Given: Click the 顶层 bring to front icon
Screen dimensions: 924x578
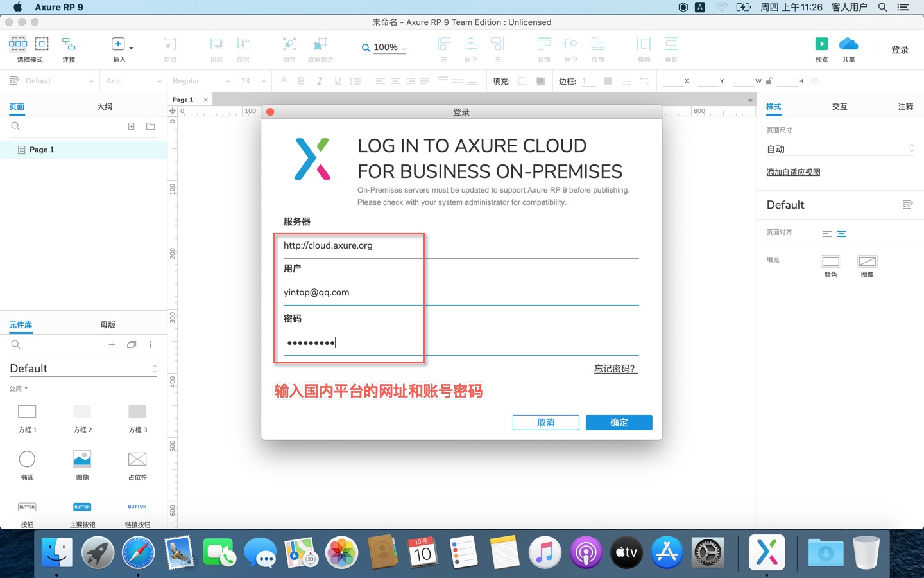Looking at the screenshot, I should [216, 44].
